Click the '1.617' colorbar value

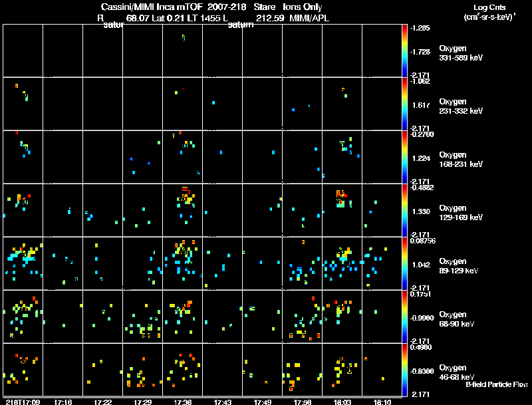coord(421,105)
